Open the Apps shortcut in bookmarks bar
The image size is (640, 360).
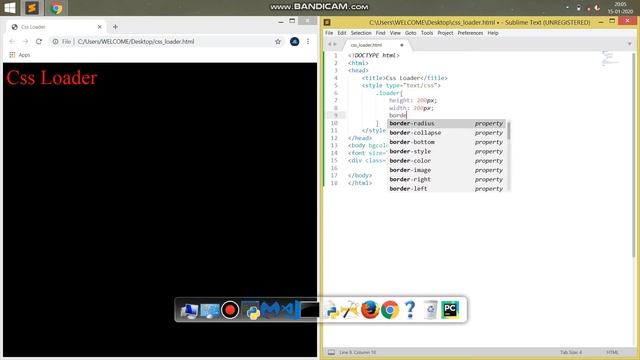click(20, 55)
